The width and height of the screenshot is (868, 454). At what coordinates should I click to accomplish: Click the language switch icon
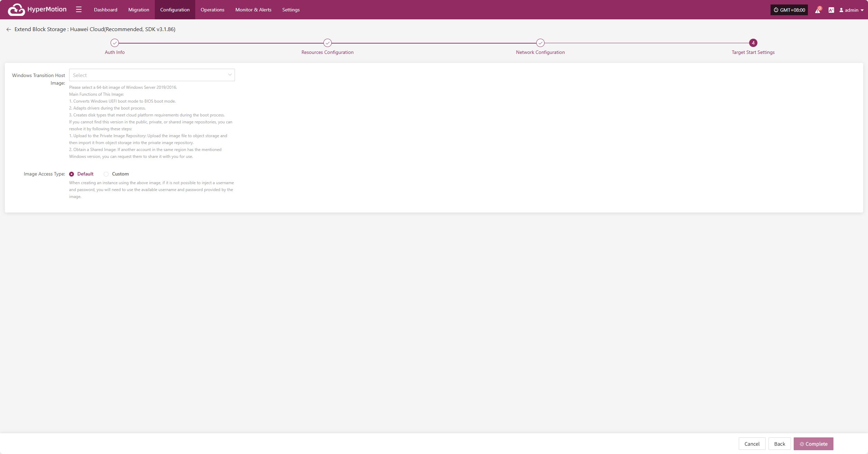[831, 10]
